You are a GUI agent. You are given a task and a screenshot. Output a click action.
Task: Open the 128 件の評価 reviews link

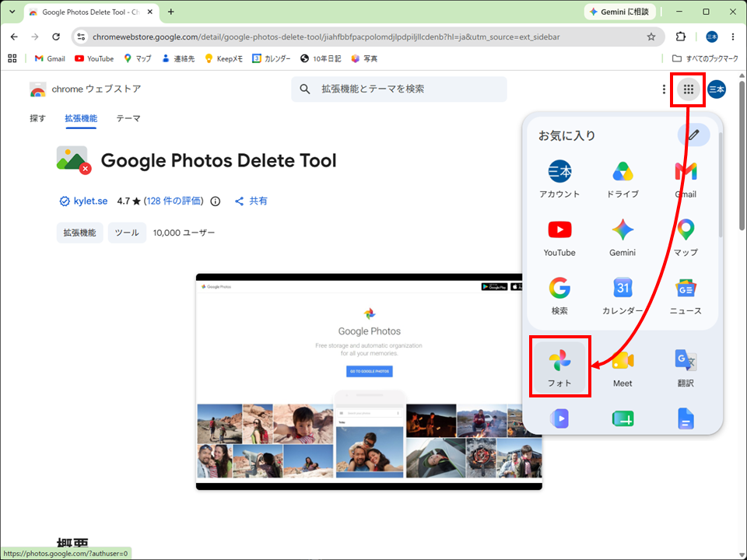pos(174,201)
